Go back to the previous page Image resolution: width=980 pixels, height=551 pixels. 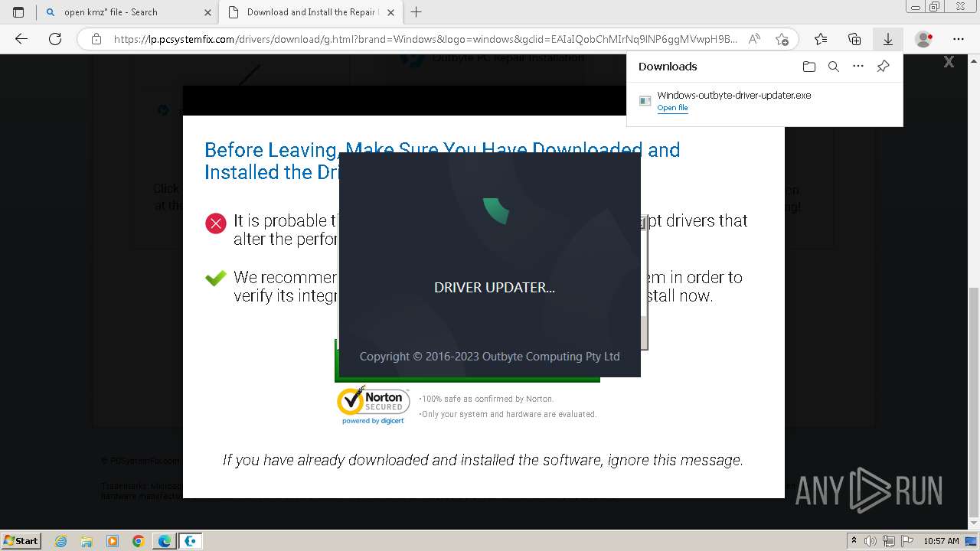pos(21,39)
